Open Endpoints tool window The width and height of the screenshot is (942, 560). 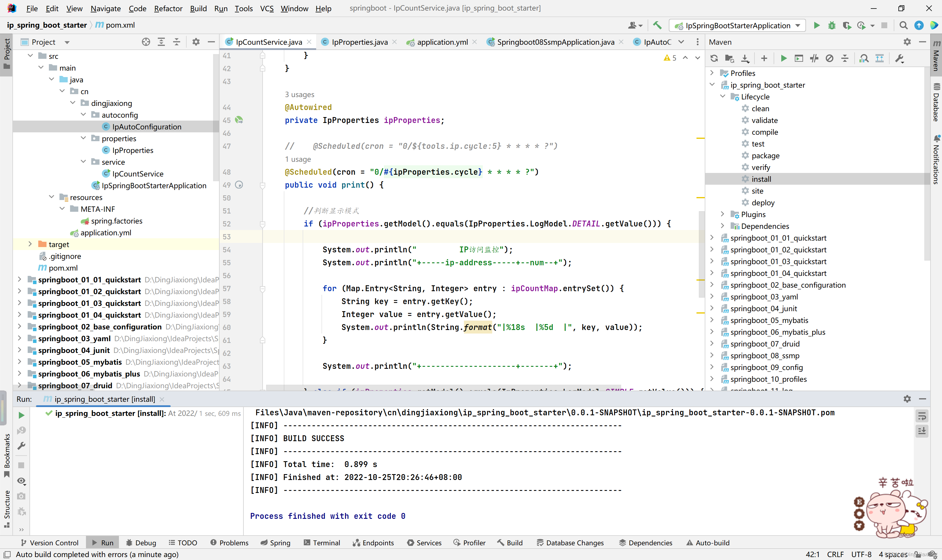(x=373, y=543)
